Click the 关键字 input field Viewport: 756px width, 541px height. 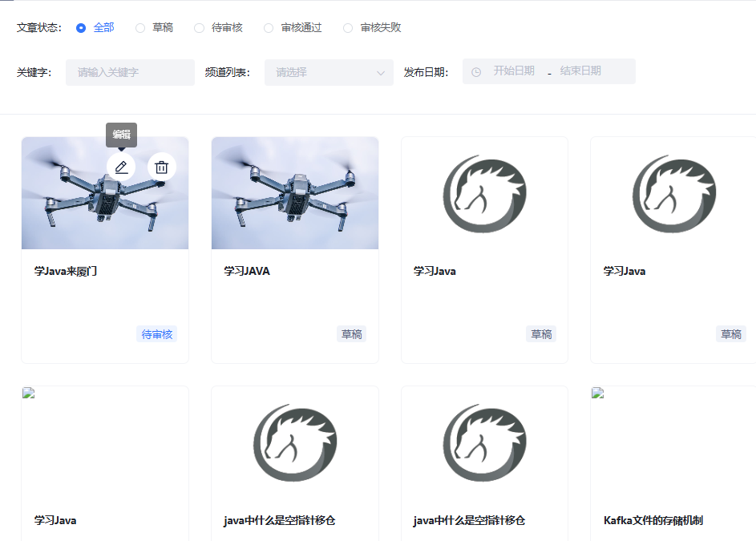(x=130, y=72)
